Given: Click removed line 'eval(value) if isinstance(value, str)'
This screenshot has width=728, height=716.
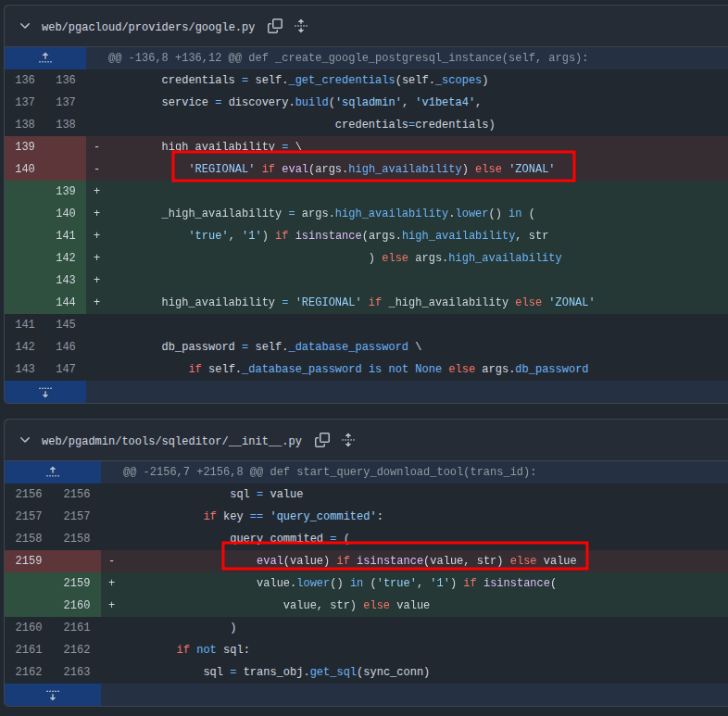Looking at the screenshot, I should [x=417, y=560].
